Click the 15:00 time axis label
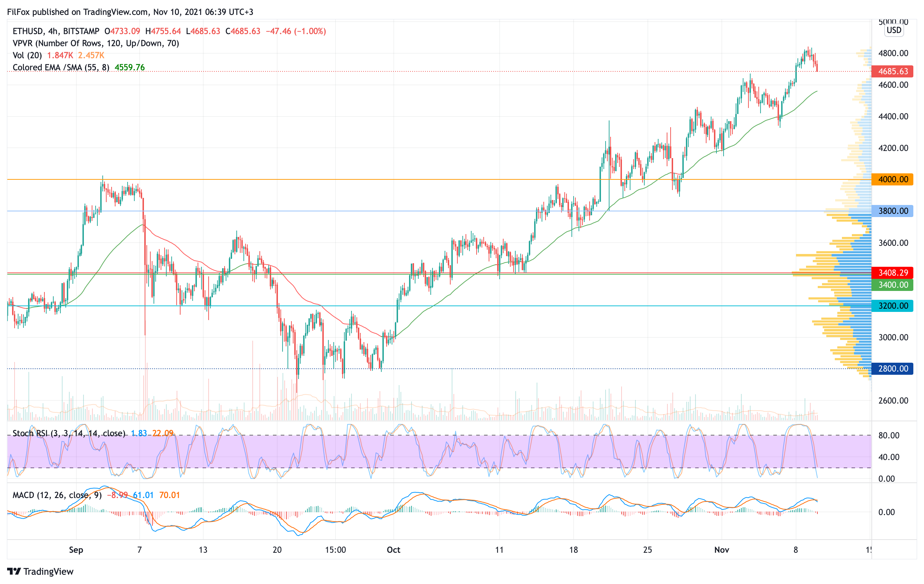Viewport: 924px width, 584px height. [x=335, y=550]
